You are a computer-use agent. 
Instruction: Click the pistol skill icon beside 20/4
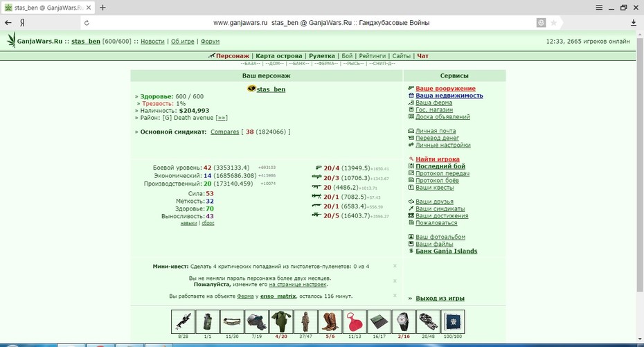(x=319, y=168)
